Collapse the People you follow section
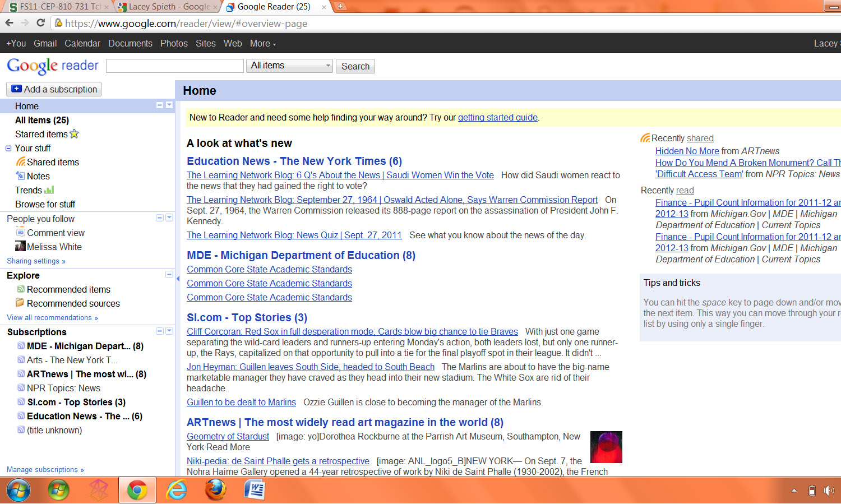 (160, 218)
